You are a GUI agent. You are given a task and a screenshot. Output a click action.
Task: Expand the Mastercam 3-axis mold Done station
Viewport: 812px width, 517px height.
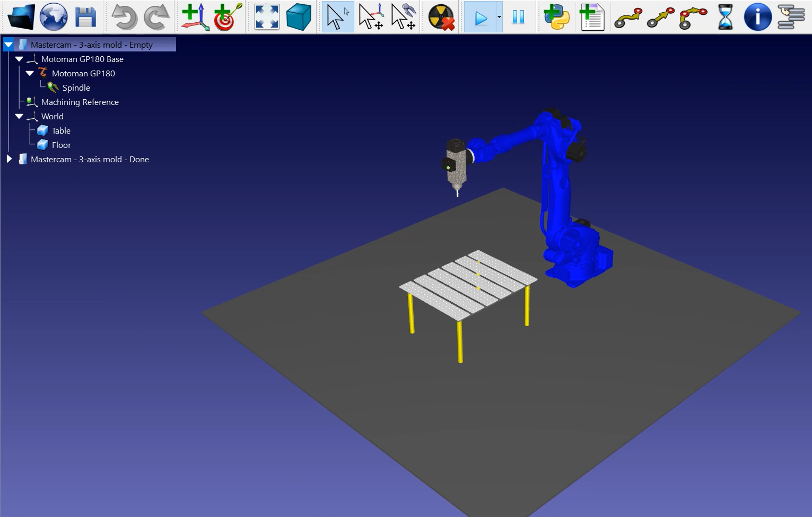tap(9, 159)
